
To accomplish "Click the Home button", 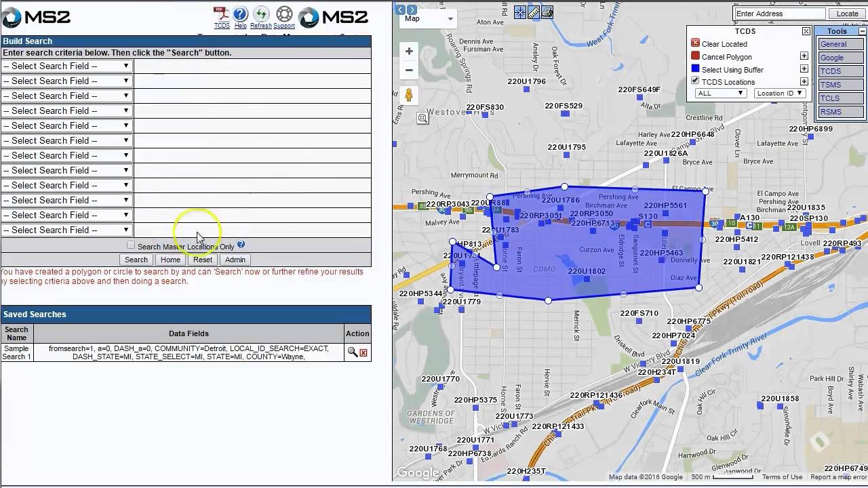I will coord(170,260).
